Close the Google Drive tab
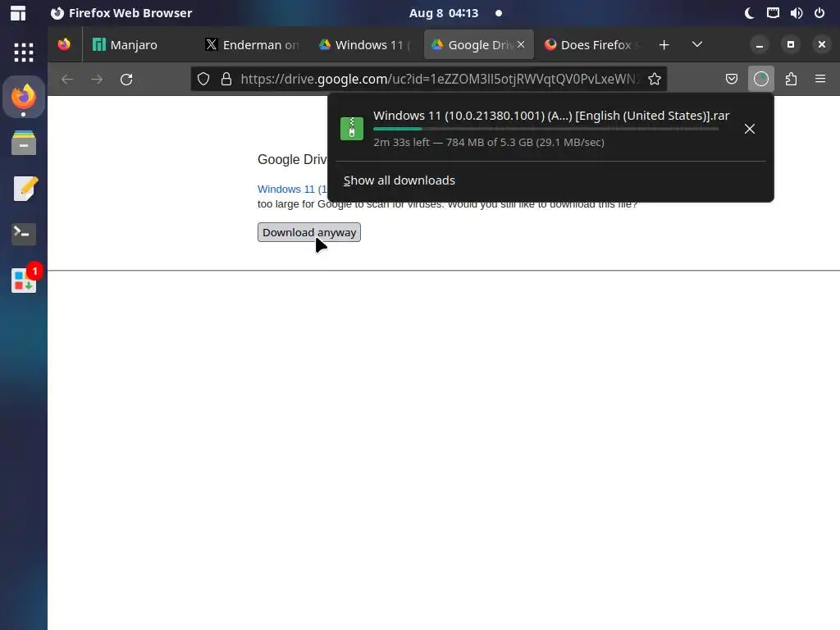840x630 pixels. [x=521, y=44]
